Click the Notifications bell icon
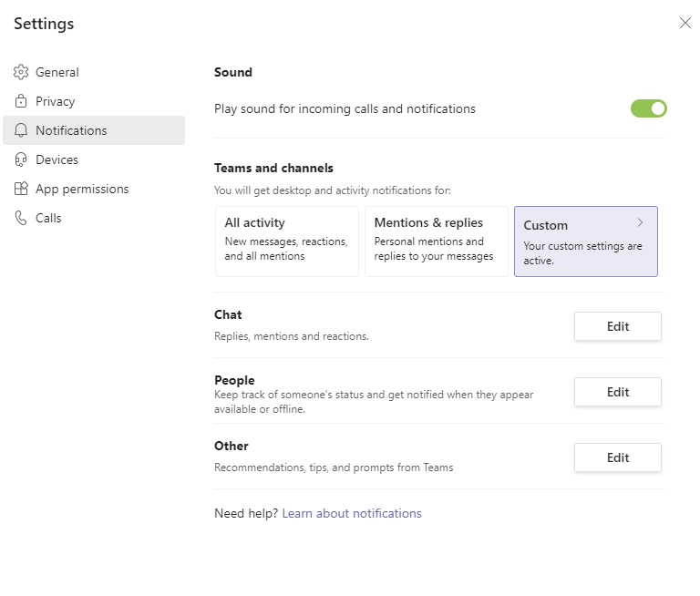The width and height of the screenshot is (700, 596). [20, 130]
